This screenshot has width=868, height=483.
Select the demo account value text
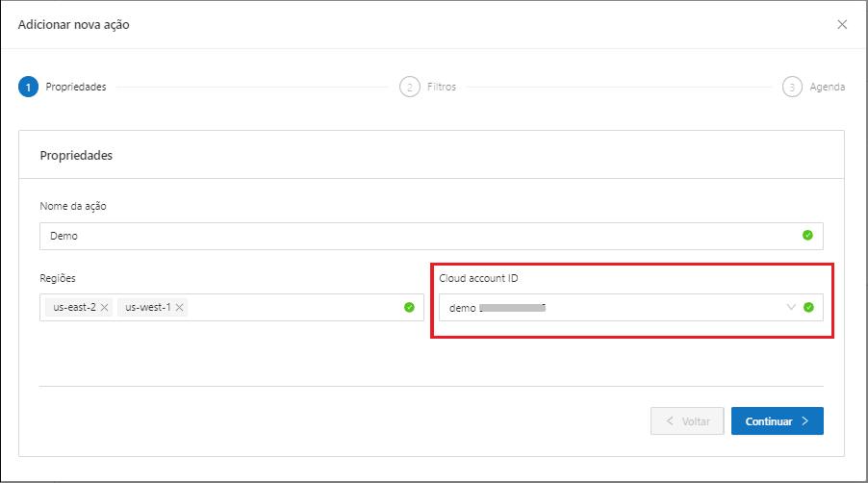click(x=463, y=308)
